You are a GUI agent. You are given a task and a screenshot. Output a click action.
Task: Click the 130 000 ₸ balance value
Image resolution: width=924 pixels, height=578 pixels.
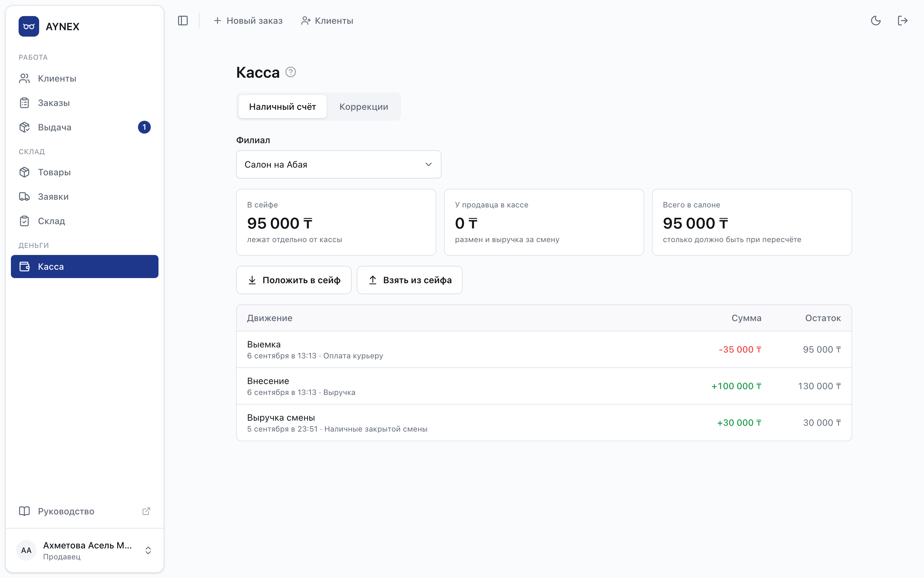coord(819,386)
